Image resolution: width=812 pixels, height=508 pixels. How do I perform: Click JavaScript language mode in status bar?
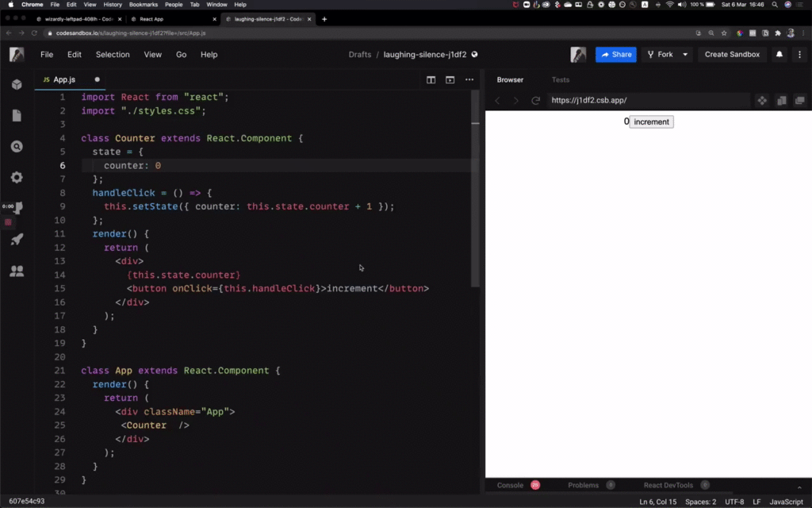pos(786,502)
